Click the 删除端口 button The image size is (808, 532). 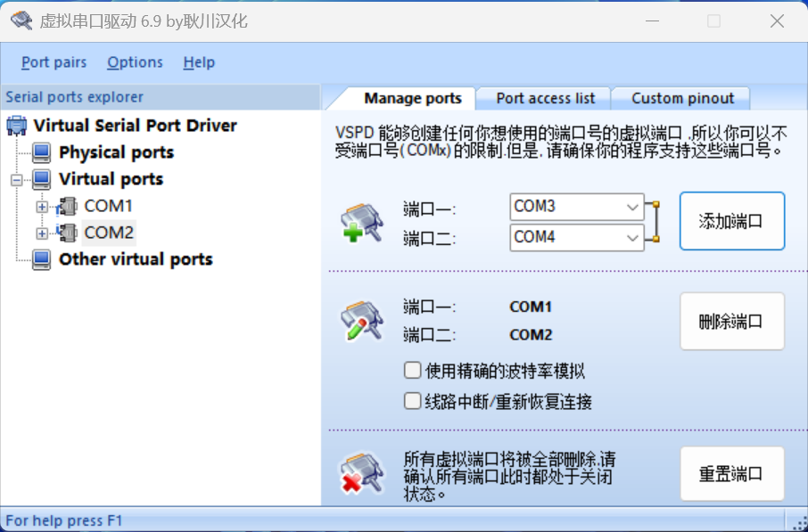point(731,322)
